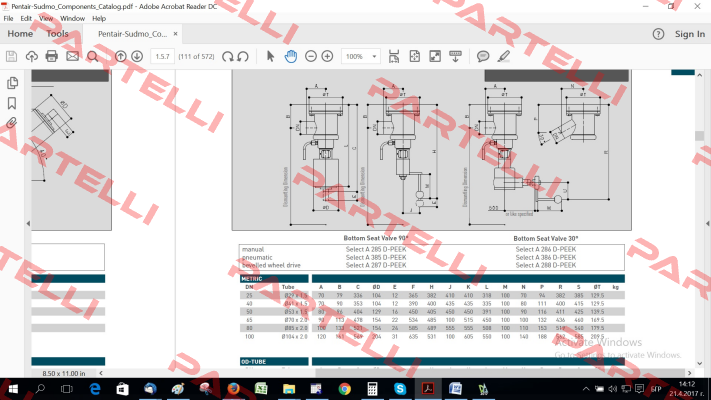Zoom in with plus button
The height and width of the screenshot is (400, 711).
[327, 56]
